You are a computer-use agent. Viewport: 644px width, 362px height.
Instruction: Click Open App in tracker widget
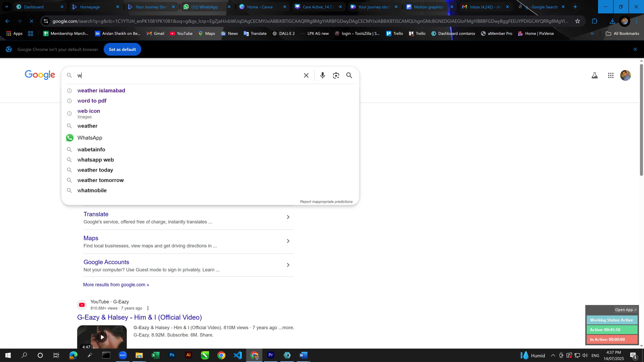pos(626,310)
